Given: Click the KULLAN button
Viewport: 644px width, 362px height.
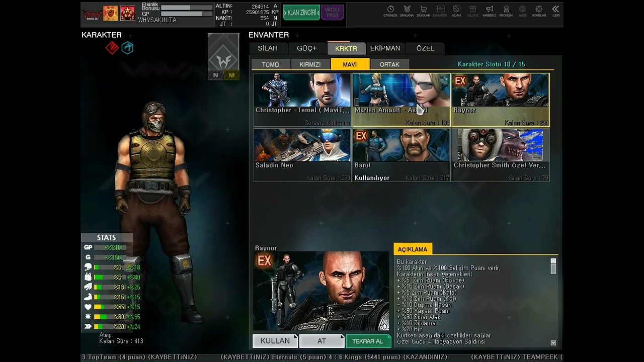Looking at the screenshot, I should [275, 341].
